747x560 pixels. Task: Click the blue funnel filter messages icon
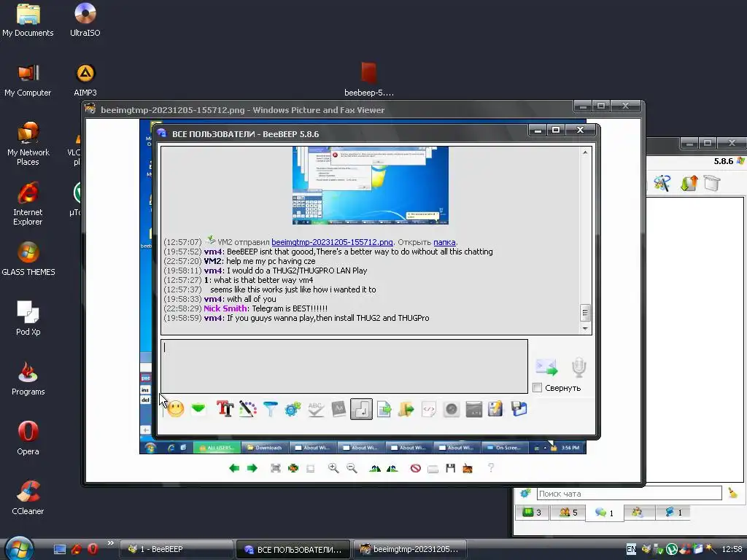[x=270, y=408]
